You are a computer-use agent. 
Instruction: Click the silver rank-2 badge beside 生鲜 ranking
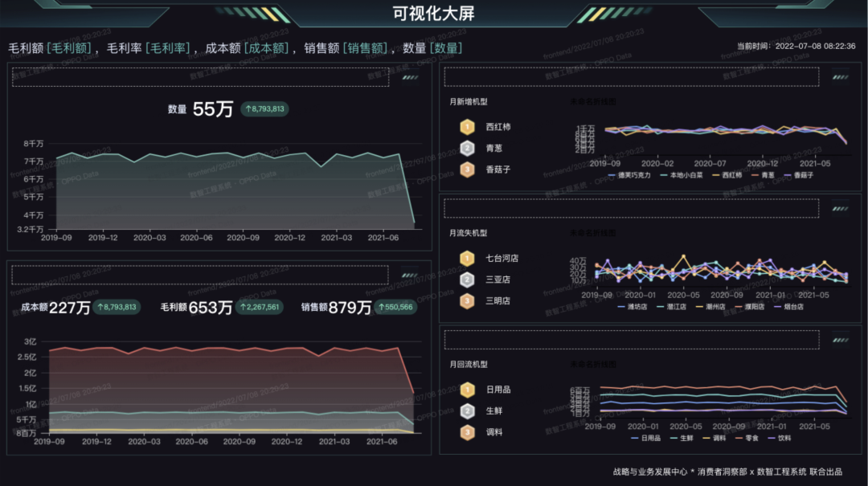pos(467,410)
